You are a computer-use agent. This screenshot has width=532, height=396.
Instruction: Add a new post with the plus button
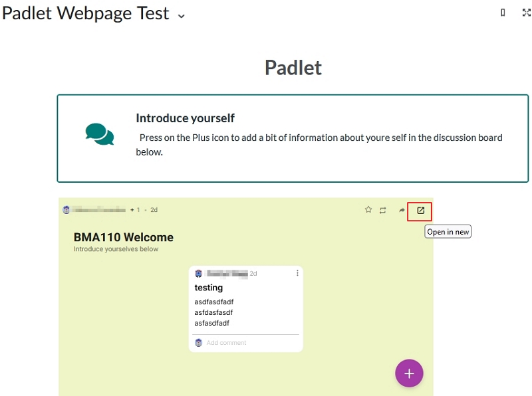pos(409,373)
